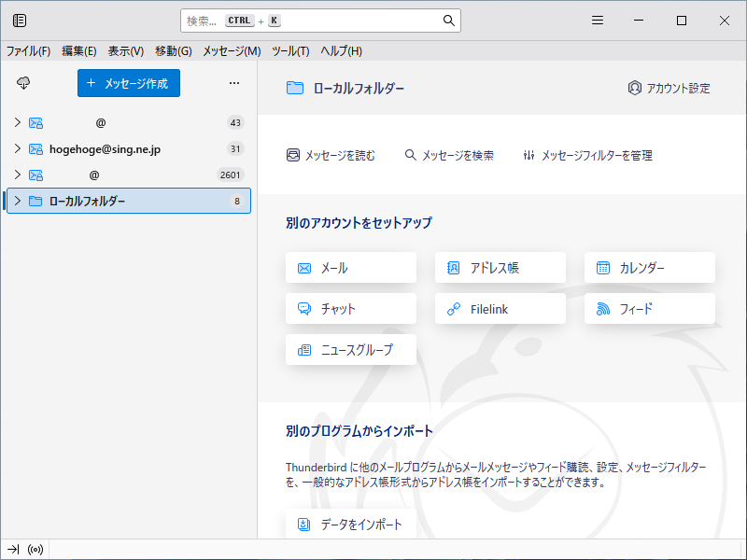Open the ツール(T) menu
Screen dimensions: 747x560
[x=290, y=51]
